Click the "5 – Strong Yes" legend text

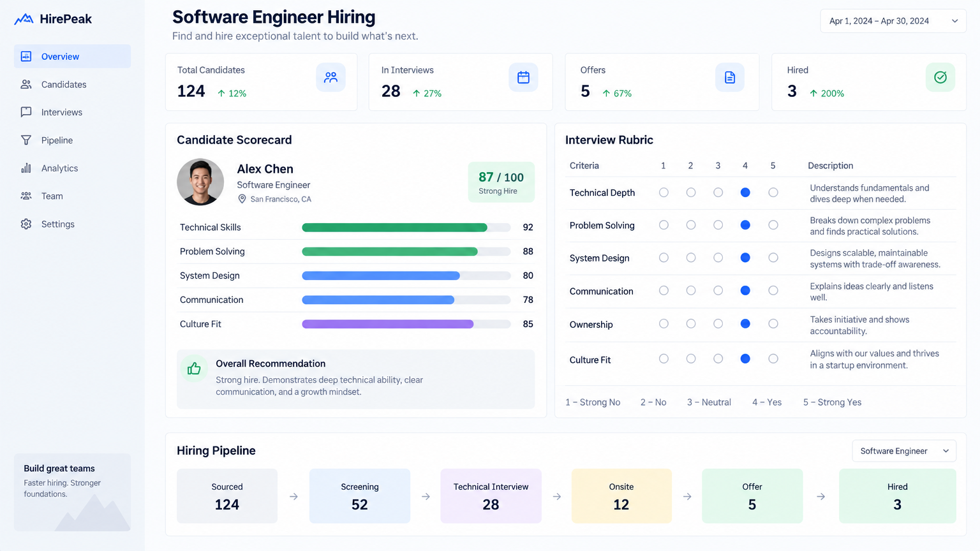point(832,402)
